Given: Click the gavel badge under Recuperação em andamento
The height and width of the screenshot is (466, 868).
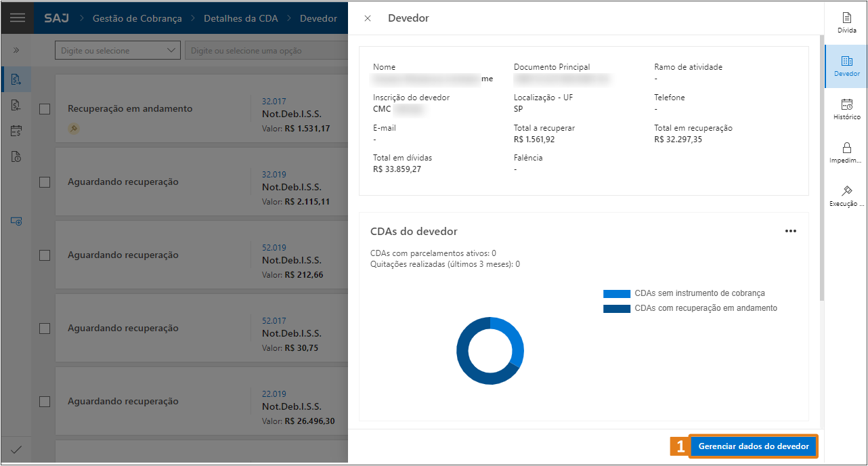Looking at the screenshot, I should (74, 128).
